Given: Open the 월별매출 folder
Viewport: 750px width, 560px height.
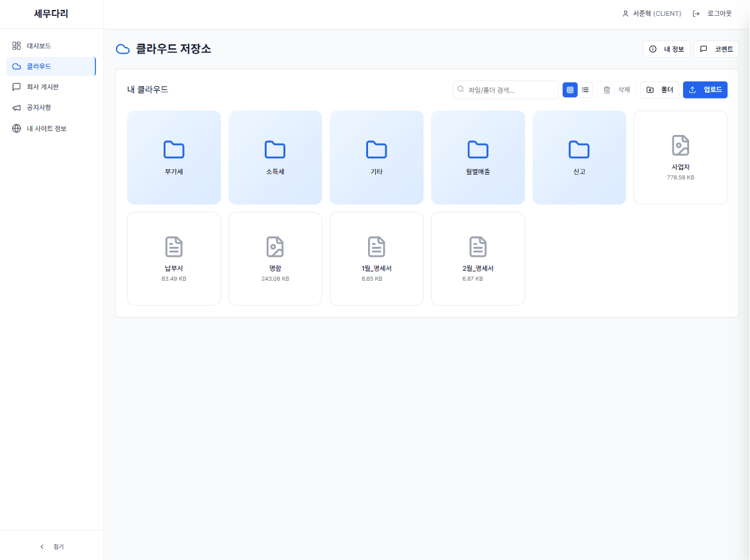Looking at the screenshot, I should (x=478, y=157).
